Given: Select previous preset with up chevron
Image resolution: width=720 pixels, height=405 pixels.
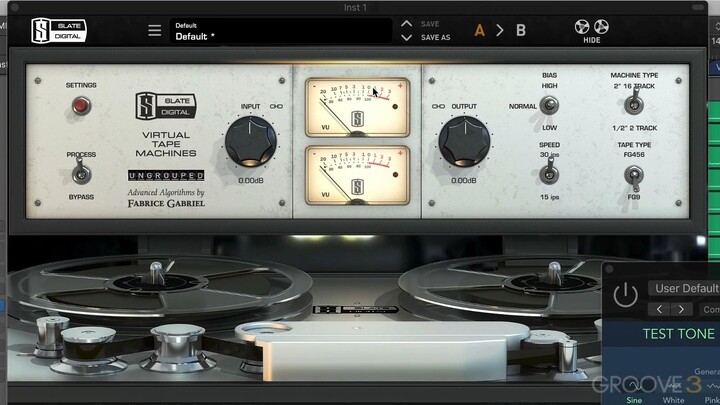Looking at the screenshot, I should [406, 23].
